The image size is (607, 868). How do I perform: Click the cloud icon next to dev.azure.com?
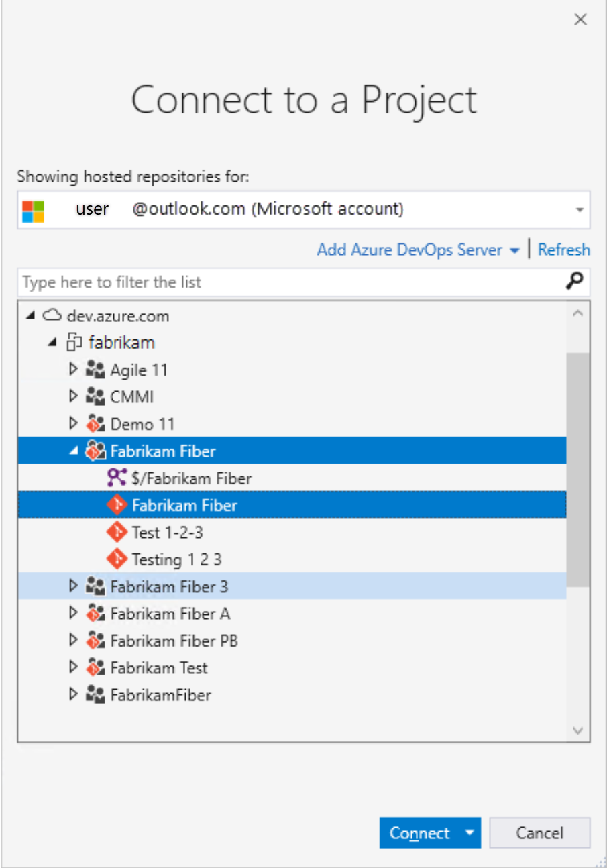52,315
